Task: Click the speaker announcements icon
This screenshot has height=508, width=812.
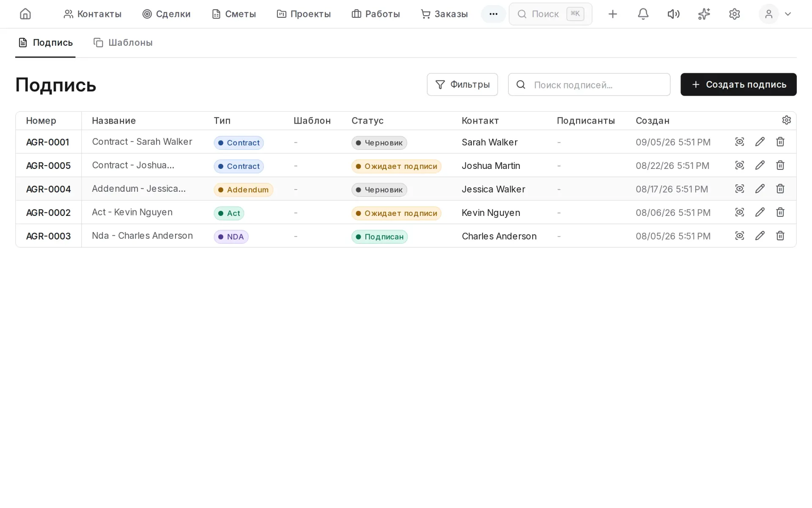Action: click(x=673, y=14)
